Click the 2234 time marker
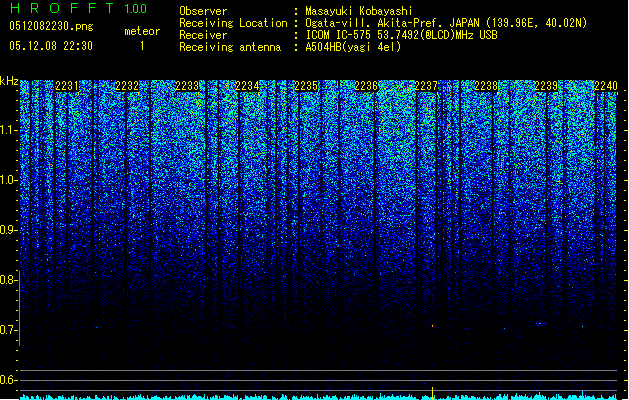This screenshot has height=400, width=629. pos(247,86)
